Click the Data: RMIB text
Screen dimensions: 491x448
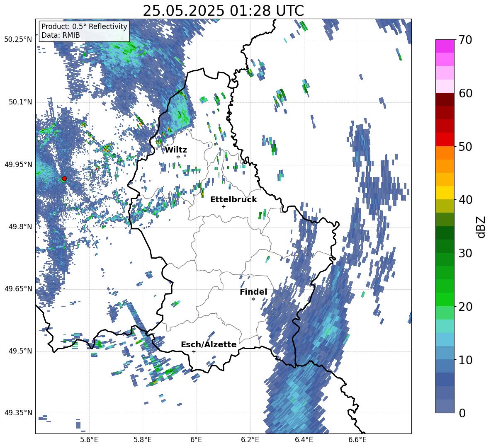[x=61, y=35]
